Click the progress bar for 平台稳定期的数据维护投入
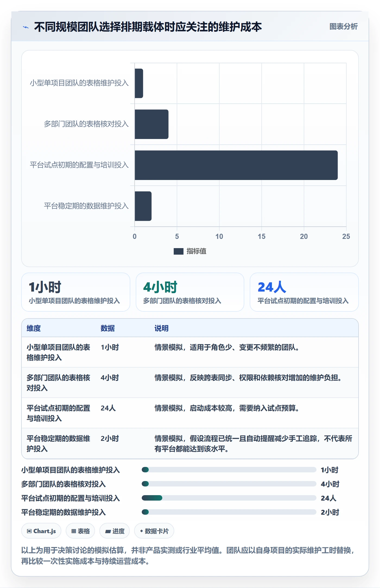The height and width of the screenshot is (588, 380). [x=229, y=512]
